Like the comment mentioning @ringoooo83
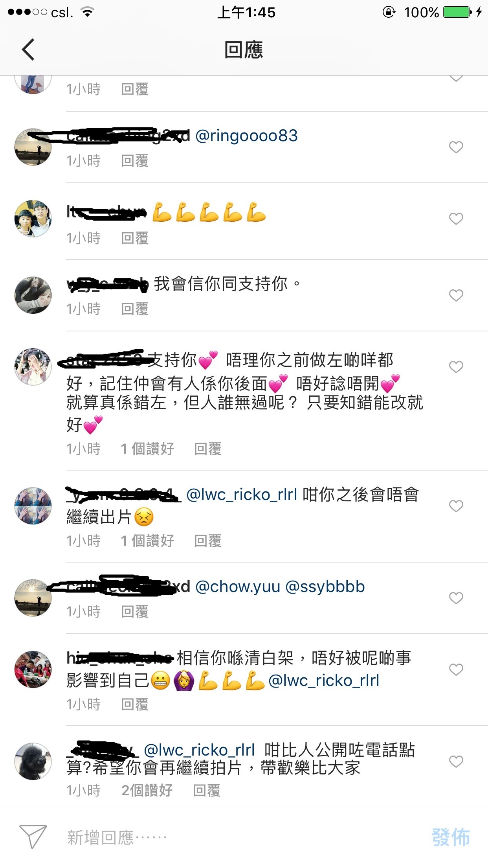Screen dimensions: 488x868 pyautogui.click(x=456, y=147)
